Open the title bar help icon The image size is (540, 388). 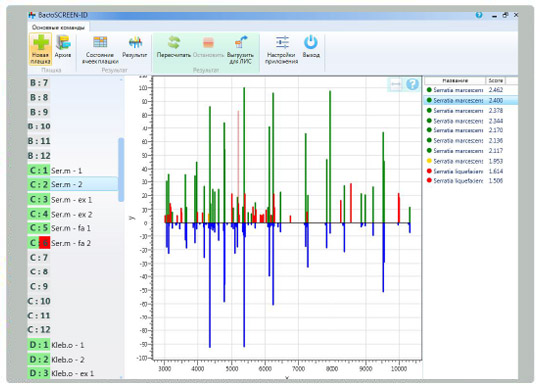pos(479,15)
